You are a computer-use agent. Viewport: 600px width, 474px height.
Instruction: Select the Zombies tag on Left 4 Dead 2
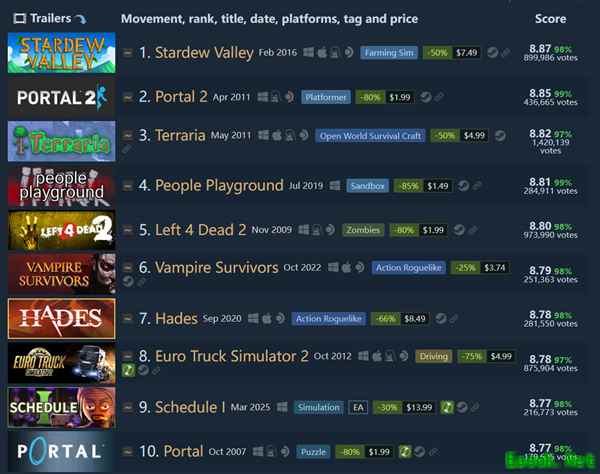pyautogui.click(x=363, y=230)
